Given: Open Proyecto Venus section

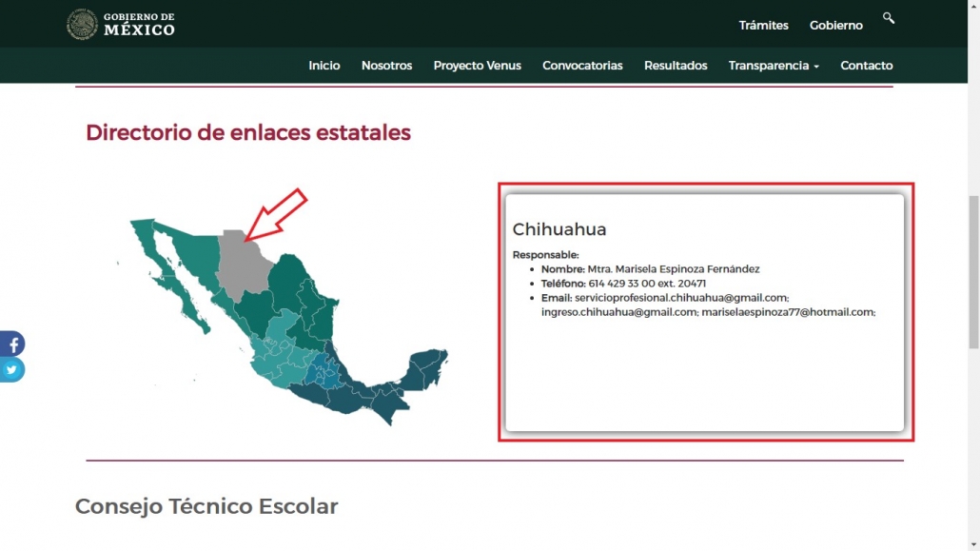Looking at the screenshot, I should tap(477, 66).
